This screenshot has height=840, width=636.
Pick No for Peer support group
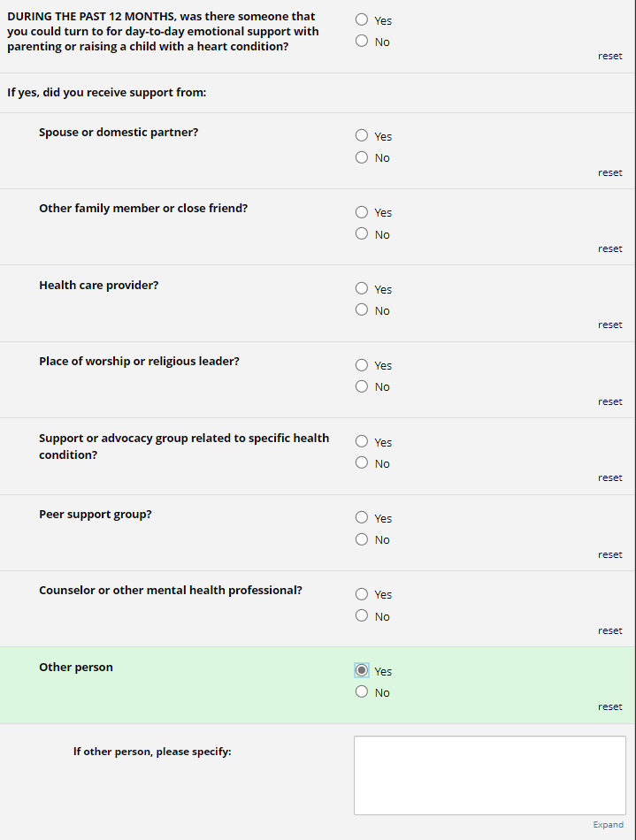tap(362, 539)
